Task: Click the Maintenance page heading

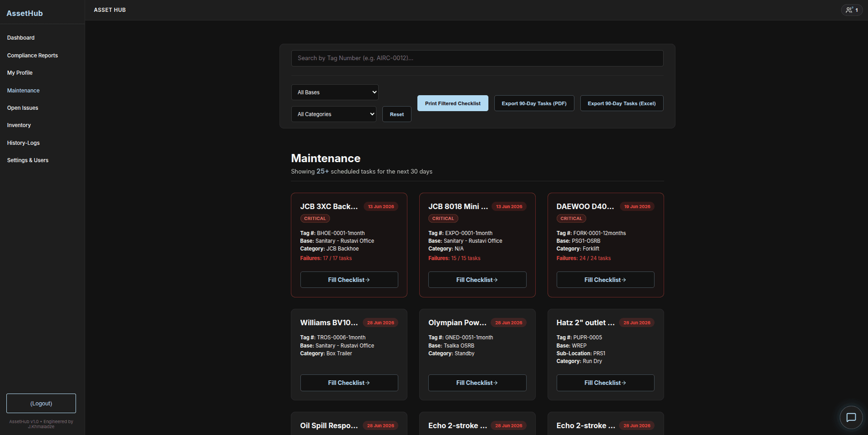Action: coord(326,158)
